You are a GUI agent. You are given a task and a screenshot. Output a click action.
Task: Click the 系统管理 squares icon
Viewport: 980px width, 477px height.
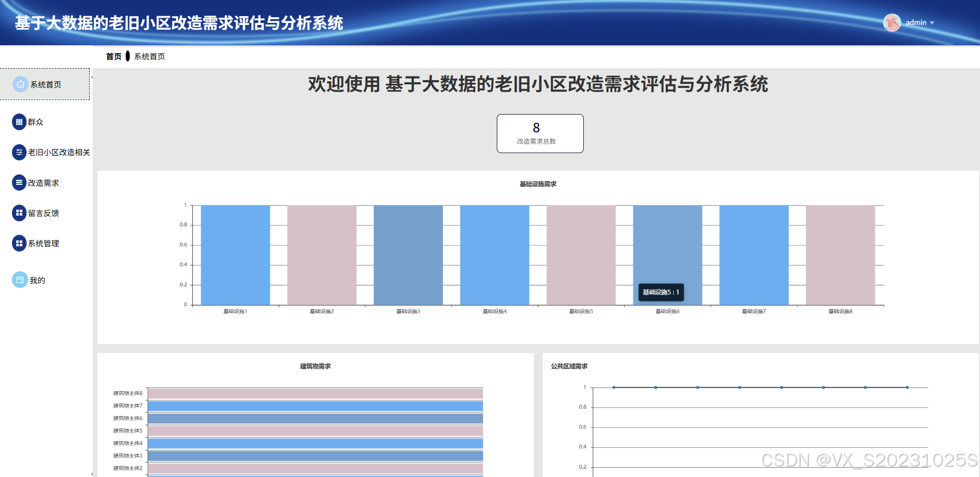coord(19,243)
